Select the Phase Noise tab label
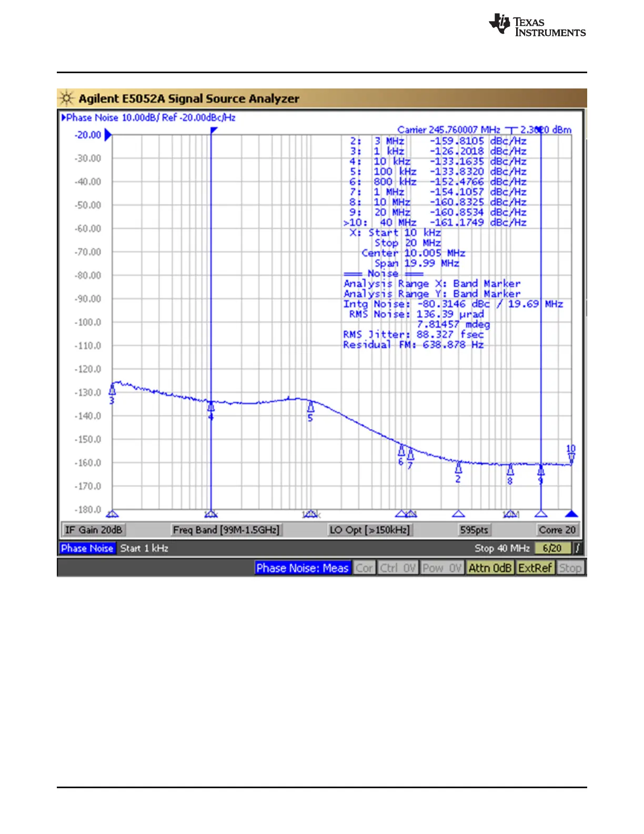Viewport: 644px width, 834px height. 87,548
